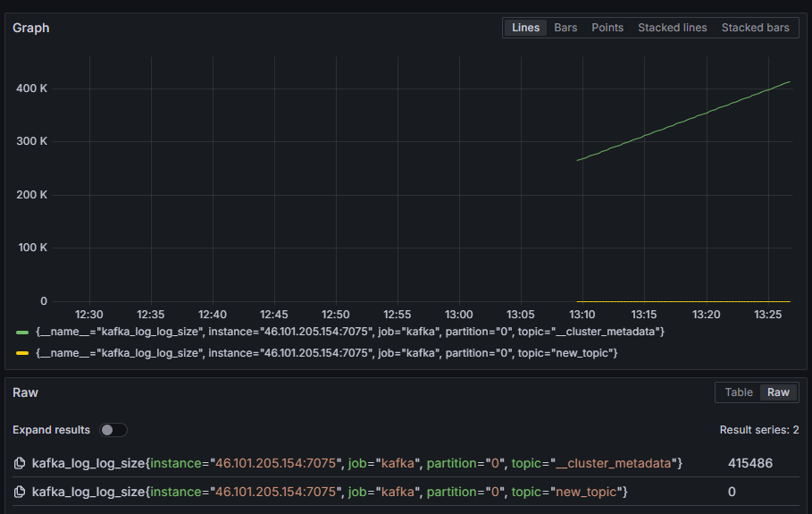Viewport: 812px width, 514px height.
Task: Click the Expand results label
Action: [x=51, y=430]
